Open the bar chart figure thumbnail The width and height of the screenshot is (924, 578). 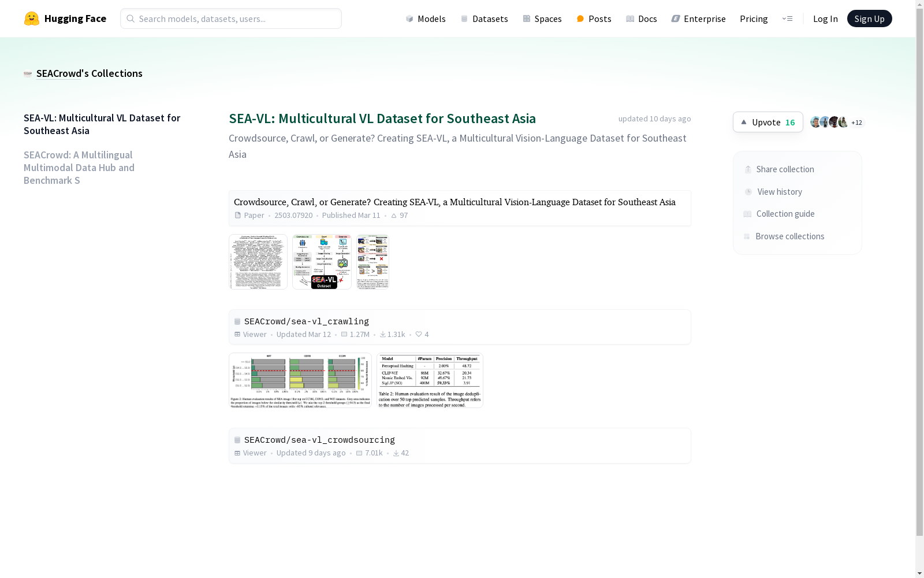tap(300, 380)
